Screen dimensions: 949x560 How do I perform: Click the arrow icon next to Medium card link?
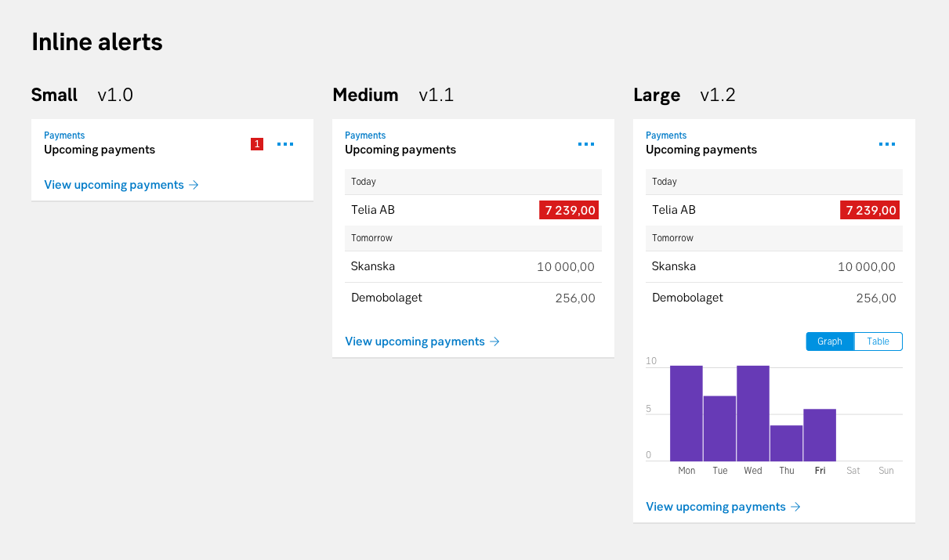pos(494,341)
